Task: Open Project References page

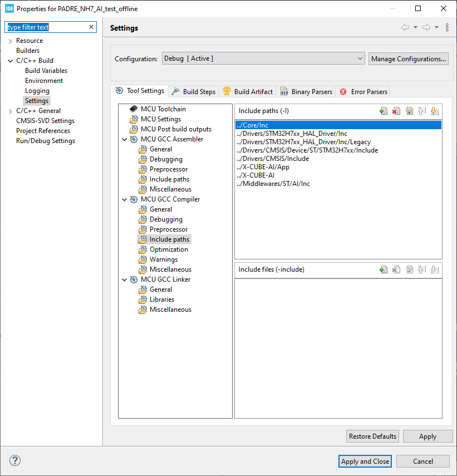Action: click(43, 130)
